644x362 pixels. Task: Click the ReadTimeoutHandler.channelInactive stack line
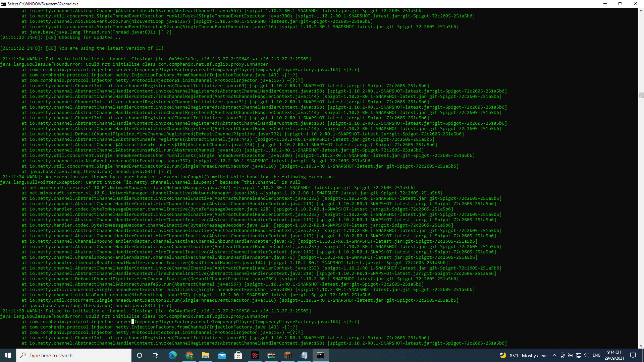(235, 263)
